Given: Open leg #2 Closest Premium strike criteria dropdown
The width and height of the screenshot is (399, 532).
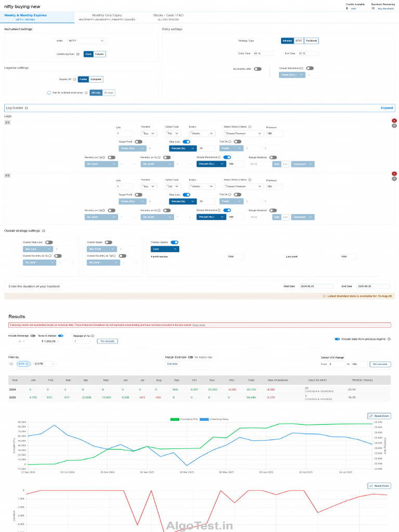Looking at the screenshot, I should pyautogui.click(x=244, y=187).
